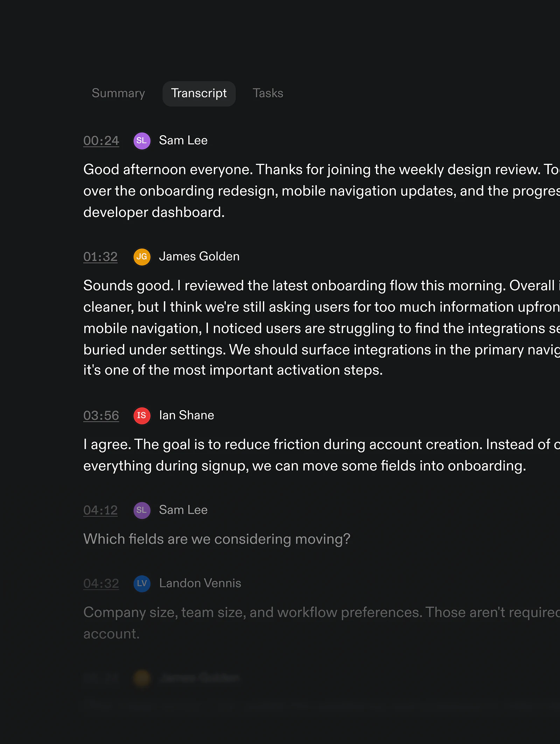Click the purple SL avatar at 00:24

[142, 141]
